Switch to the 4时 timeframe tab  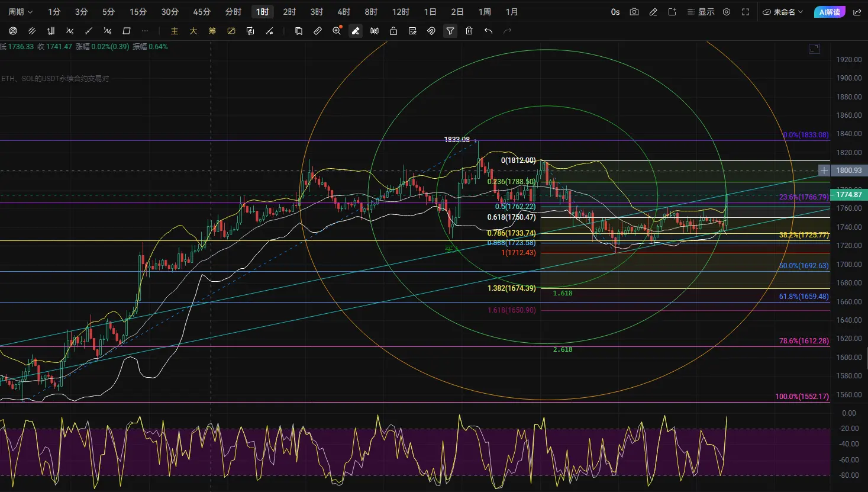[x=344, y=12]
